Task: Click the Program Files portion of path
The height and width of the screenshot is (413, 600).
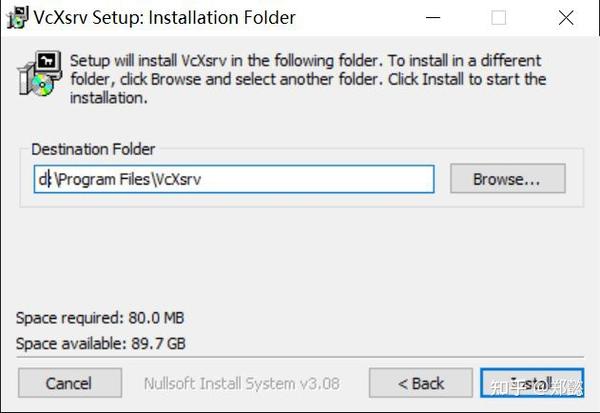Action: [104, 180]
